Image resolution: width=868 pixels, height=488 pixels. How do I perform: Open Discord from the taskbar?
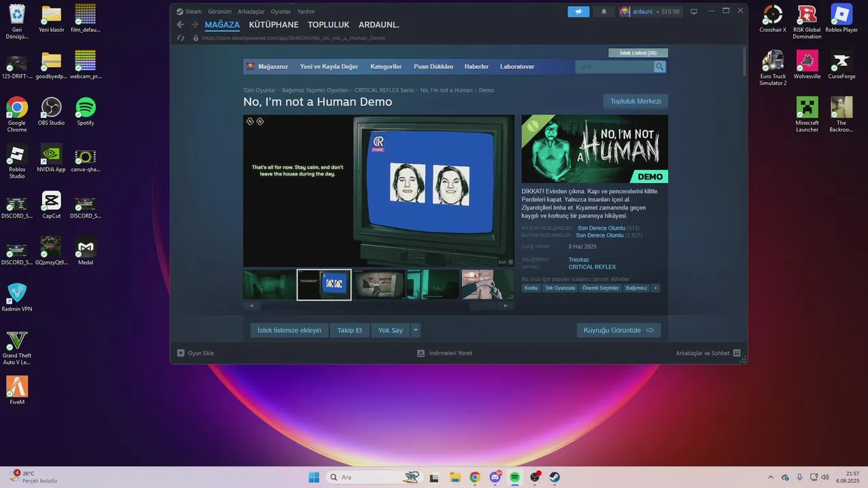point(495,477)
